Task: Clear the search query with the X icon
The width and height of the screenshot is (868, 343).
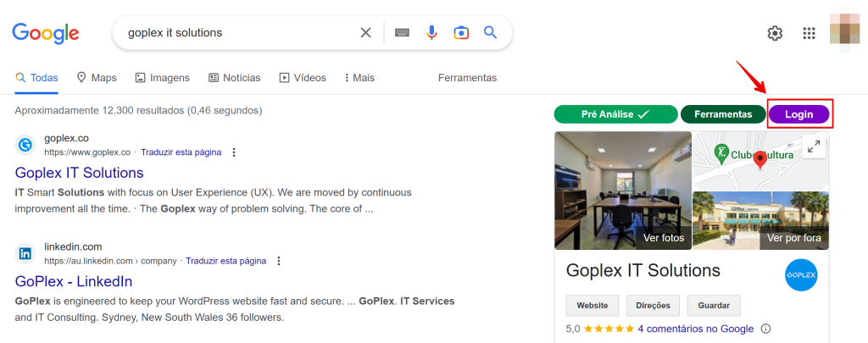Action: [x=366, y=33]
